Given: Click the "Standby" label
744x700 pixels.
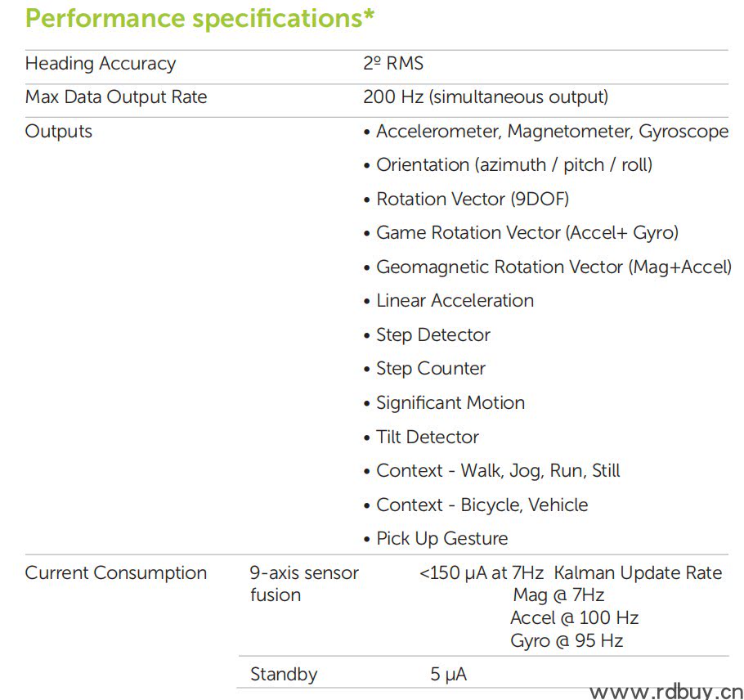Looking at the screenshot, I should point(284,675).
